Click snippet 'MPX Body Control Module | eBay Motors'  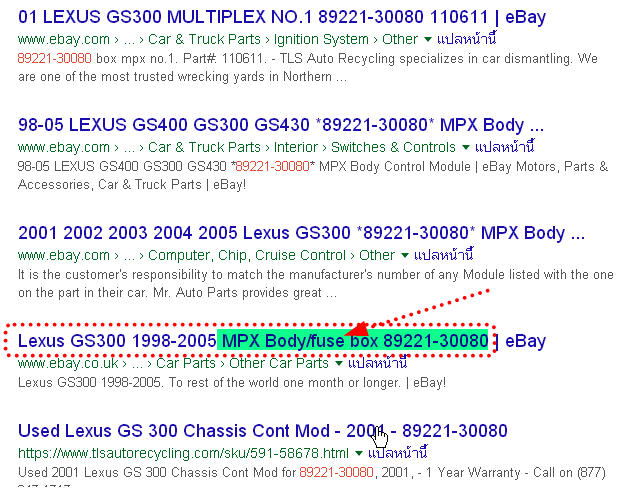click(x=437, y=166)
